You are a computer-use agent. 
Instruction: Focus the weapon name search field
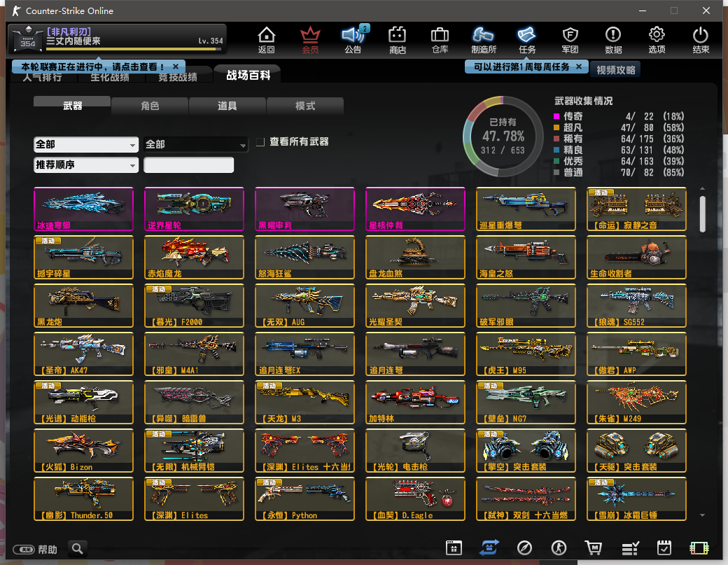pos(188,165)
